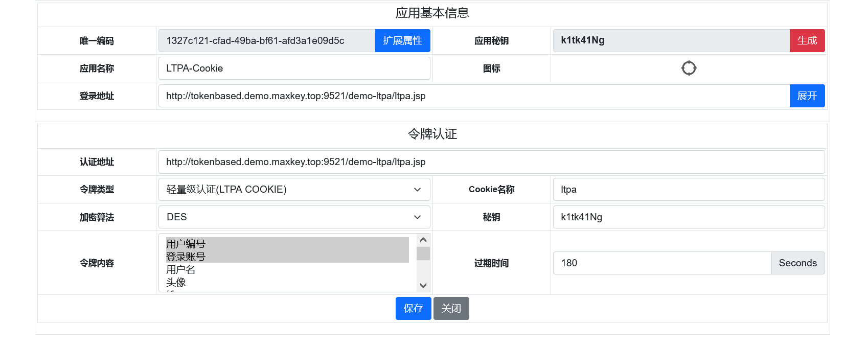Select 登录账号 in token content list
Screen dimensions: 868x345
(287, 257)
